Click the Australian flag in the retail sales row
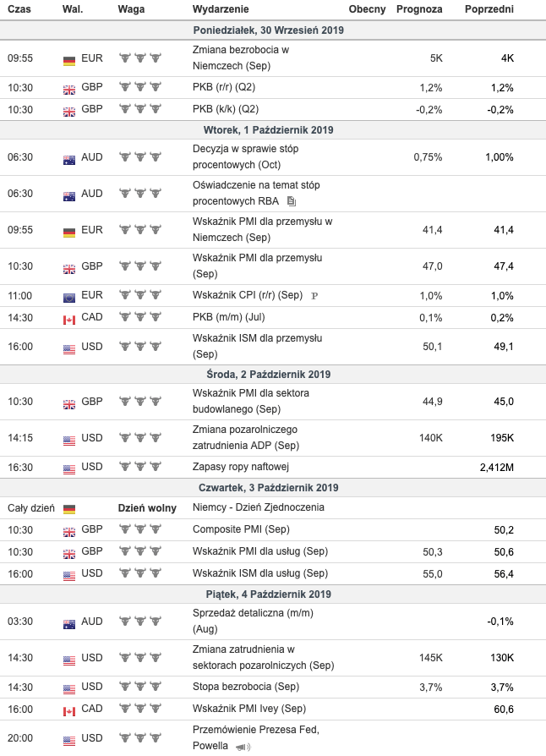 [x=69, y=622]
